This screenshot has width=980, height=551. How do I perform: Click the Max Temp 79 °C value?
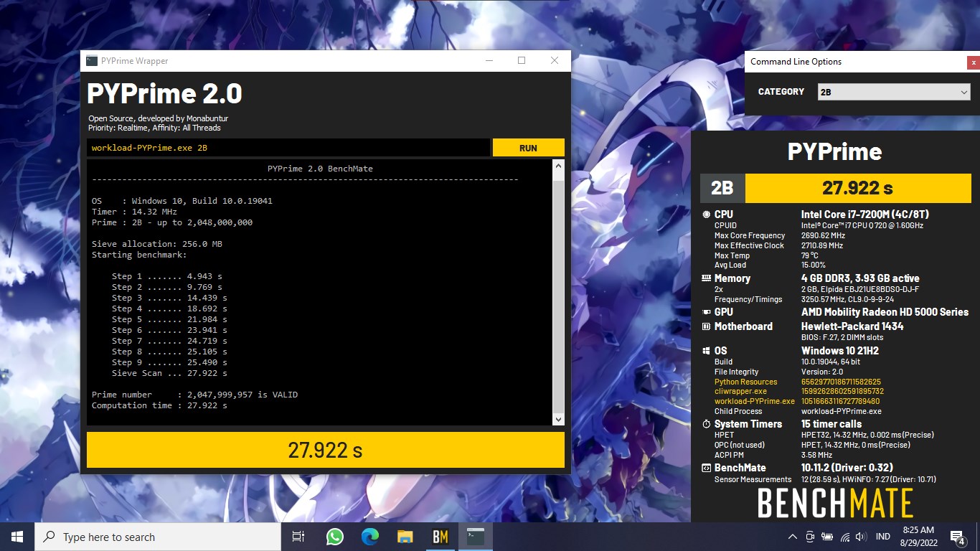(x=810, y=255)
